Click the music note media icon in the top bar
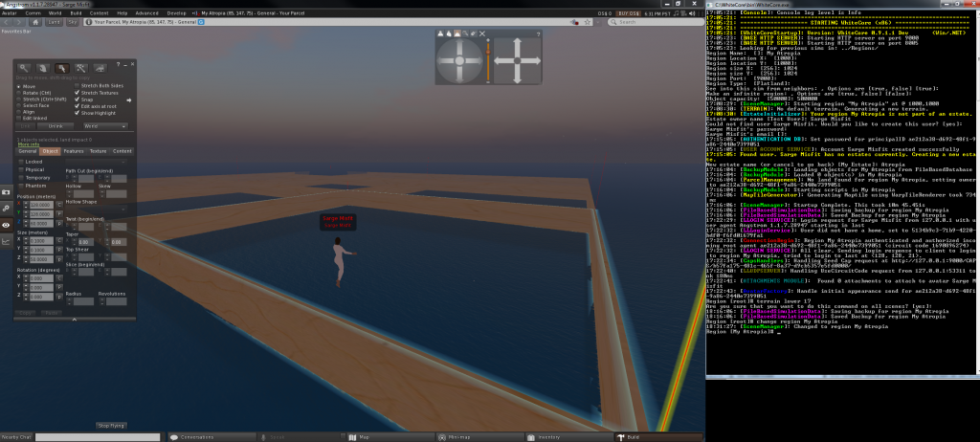 click(x=676, y=13)
